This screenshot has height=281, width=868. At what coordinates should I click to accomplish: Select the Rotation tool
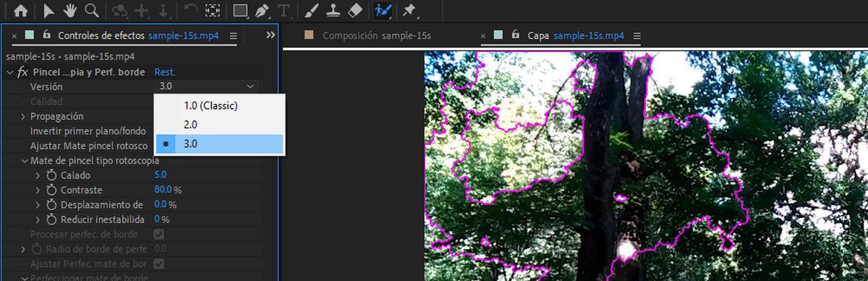190,11
